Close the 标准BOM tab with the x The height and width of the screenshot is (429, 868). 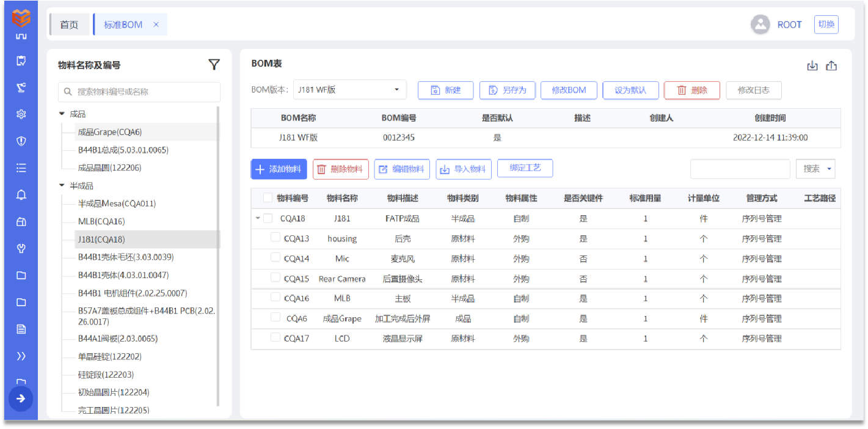click(156, 24)
